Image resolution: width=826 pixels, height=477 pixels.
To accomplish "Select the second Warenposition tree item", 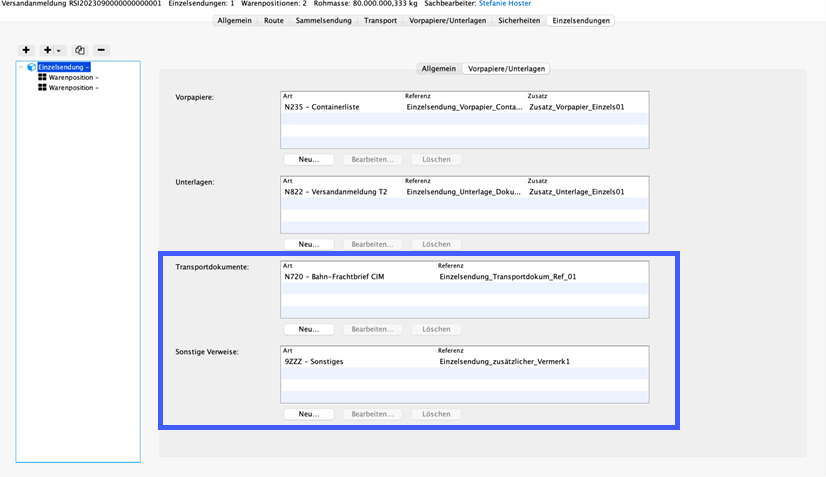I will (72, 88).
